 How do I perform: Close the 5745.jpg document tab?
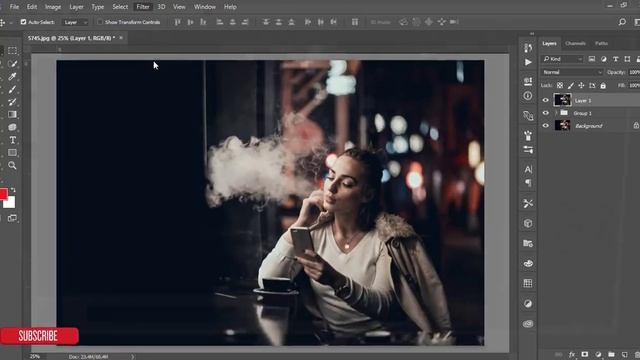coord(121,38)
